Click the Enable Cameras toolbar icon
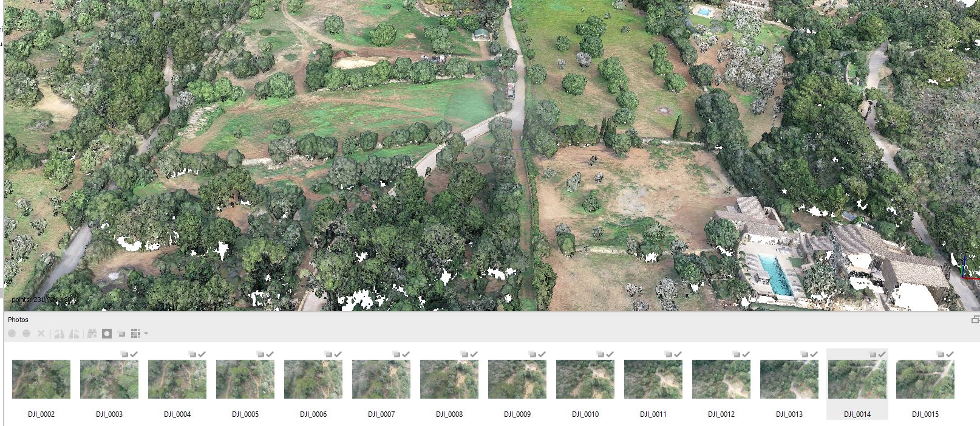The height and width of the screenshot is (426, 980). (12, 334)
